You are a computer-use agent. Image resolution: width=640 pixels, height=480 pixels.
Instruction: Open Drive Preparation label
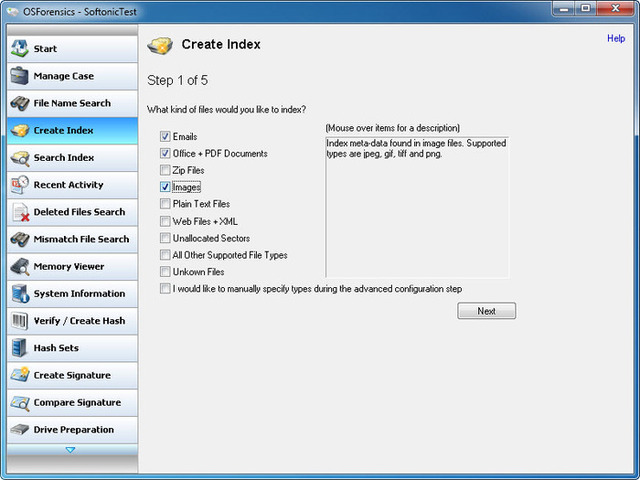[x=74, y=430]
